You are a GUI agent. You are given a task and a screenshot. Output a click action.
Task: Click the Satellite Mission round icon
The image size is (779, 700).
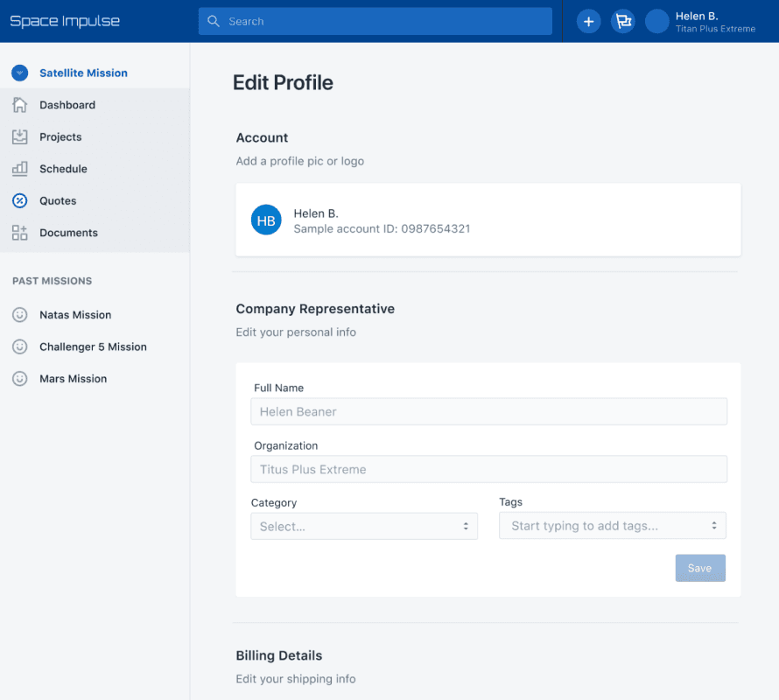point(19,73)
